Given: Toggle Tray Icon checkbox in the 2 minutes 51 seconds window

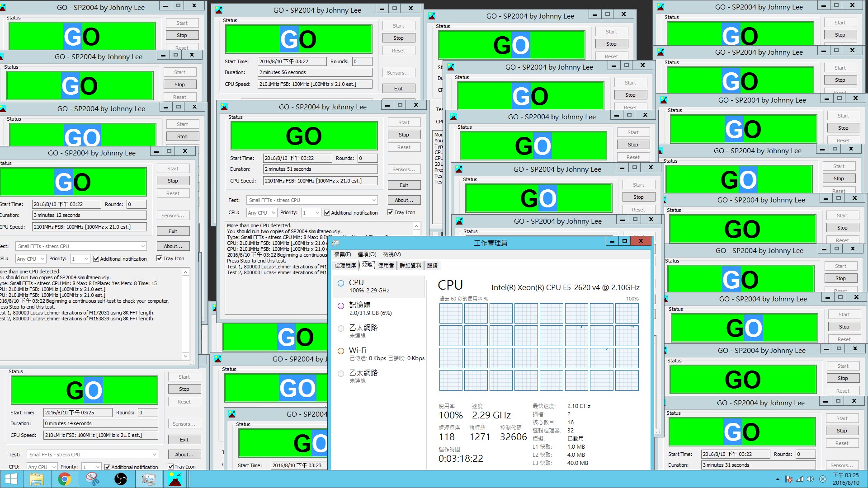Looking at the screenshot, I should pos(391,212).
